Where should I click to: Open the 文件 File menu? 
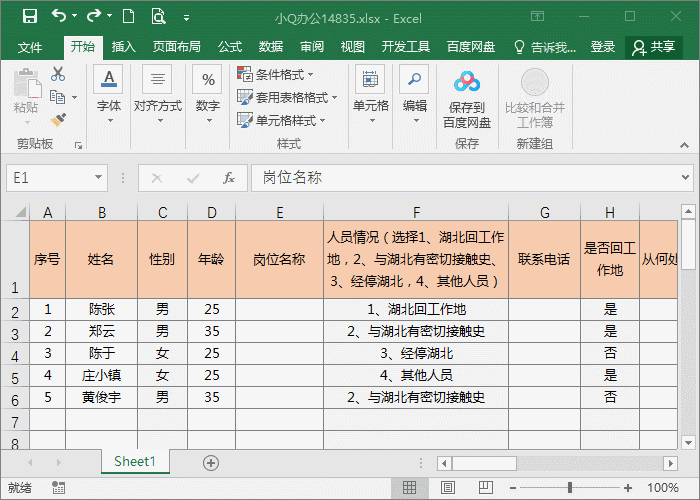(x=30, y=47)
